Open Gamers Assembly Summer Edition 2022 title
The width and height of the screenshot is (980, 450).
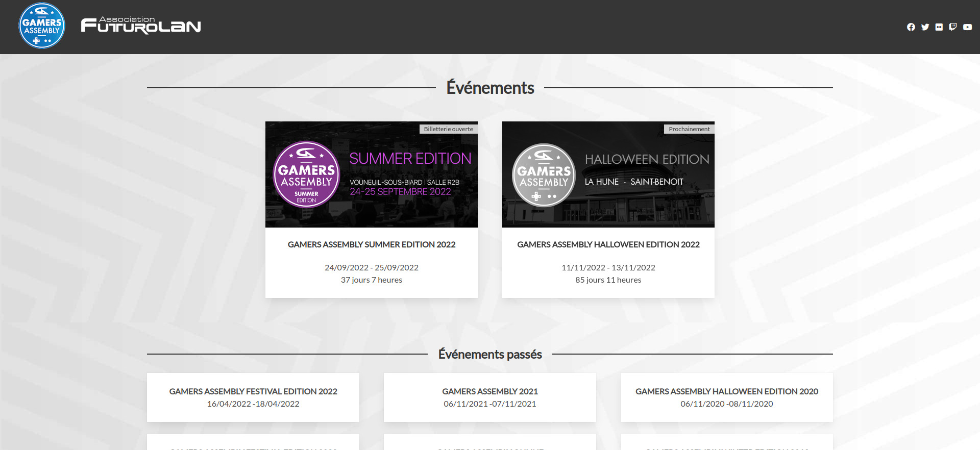pos(372,244)
